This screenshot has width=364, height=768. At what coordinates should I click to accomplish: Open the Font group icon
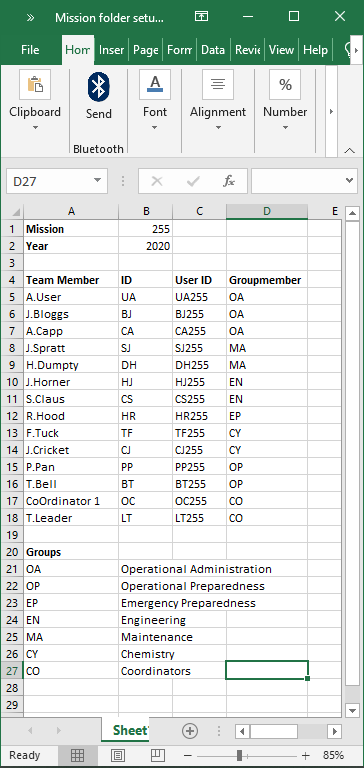(x=155, y=84)
